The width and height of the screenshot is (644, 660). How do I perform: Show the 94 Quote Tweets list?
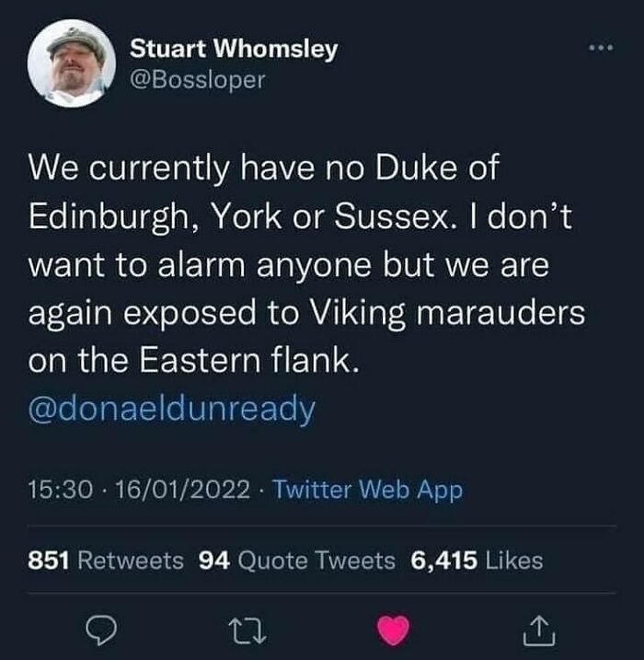297,562
